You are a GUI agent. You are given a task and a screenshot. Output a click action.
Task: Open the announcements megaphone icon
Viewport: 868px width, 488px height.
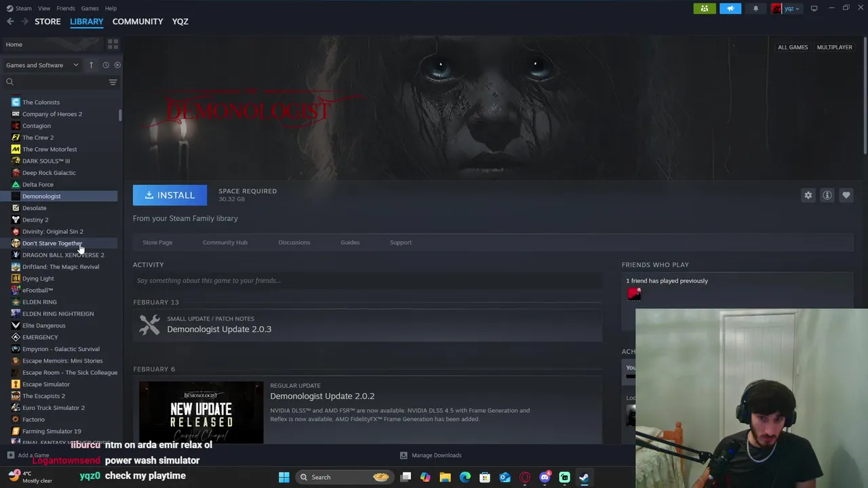tap(730, 8)
